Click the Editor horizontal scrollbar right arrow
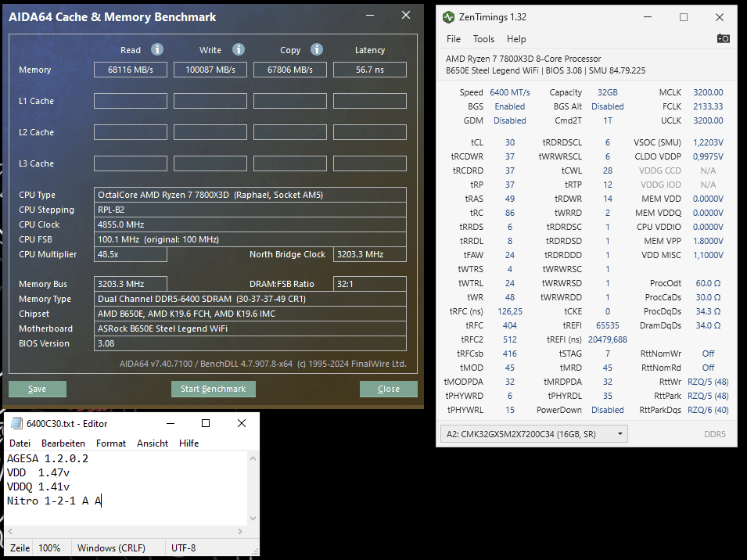This screenshot has width=747, height=560. [x=240, y=531]
